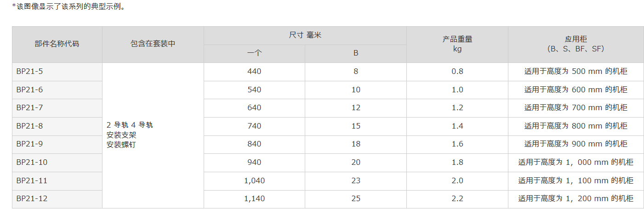This screenshot has width=644, height=214.
Task: Click the 应用柜 column header
Action: [576, 45]
